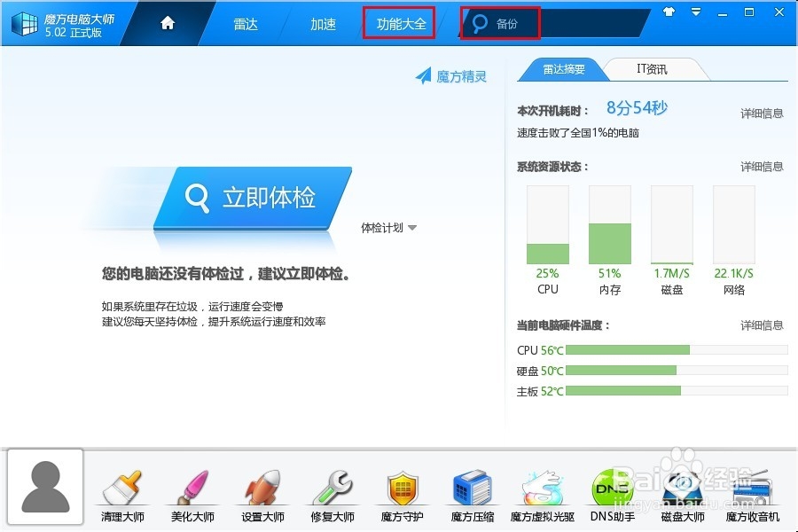Click the magnifier icon in search box
The width and height of the screenshot is (798, 532).
pyautogui.click(x=480, y=23)
